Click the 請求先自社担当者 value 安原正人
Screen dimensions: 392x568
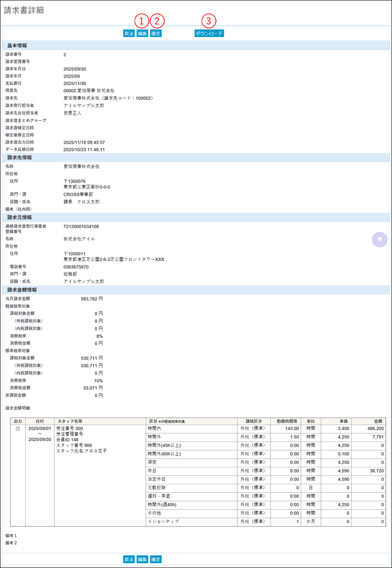(72, 113)
